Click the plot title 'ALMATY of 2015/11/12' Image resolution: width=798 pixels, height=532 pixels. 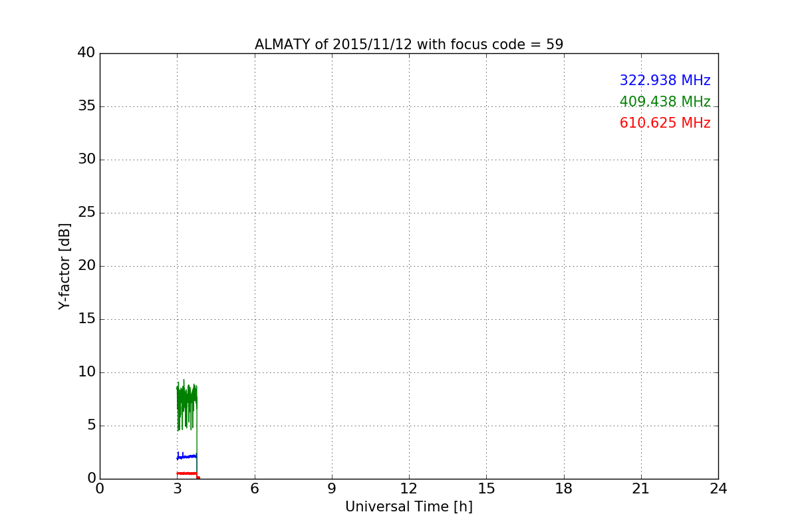click(x=409, y=45)
